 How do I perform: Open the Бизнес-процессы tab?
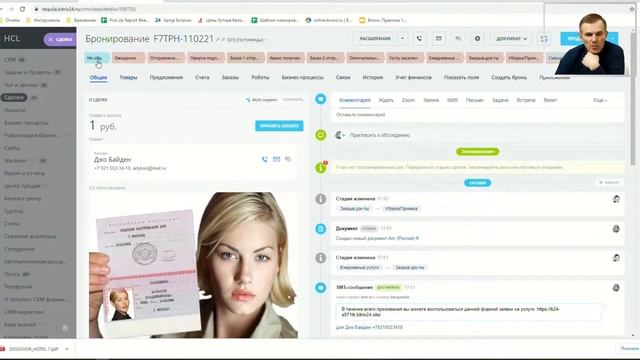pyautogui.click(x=302, y=77)
